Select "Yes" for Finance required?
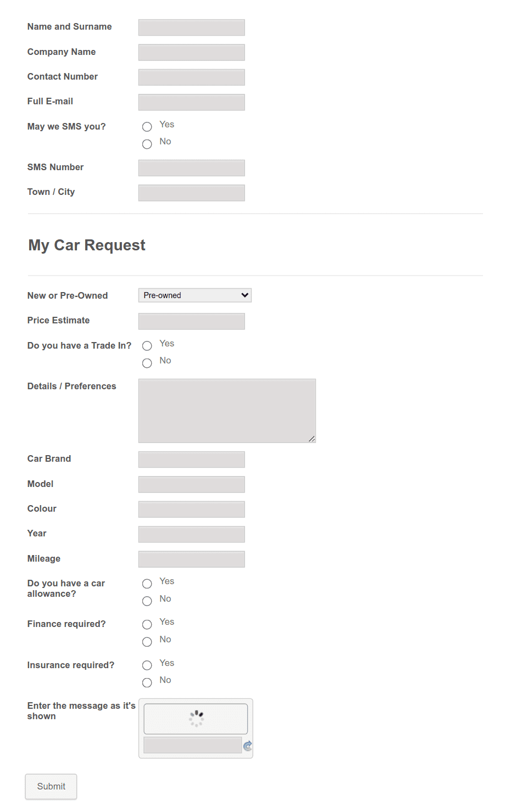This screenshot has height=812, width=511. [147, 624]
